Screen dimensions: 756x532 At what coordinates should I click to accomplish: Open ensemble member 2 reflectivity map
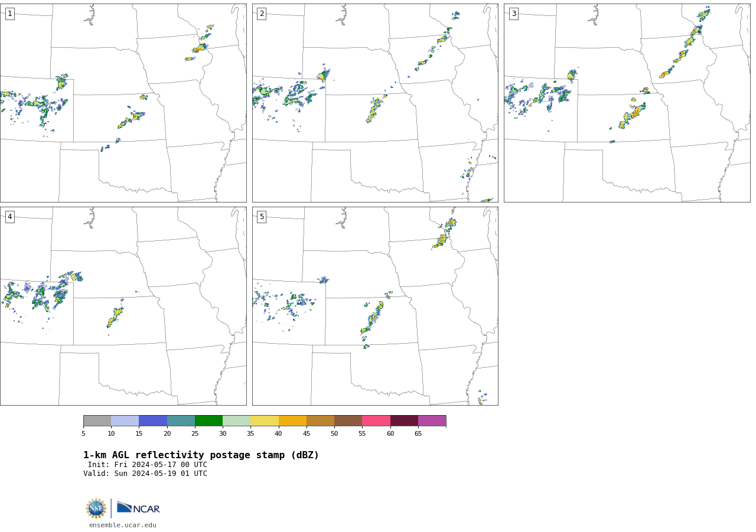pos(375,103)
